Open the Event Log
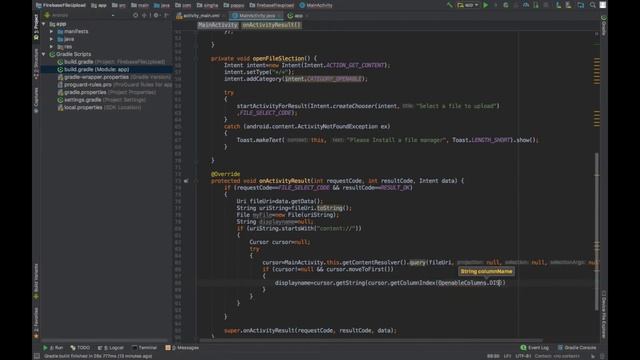 coord(535,348)
